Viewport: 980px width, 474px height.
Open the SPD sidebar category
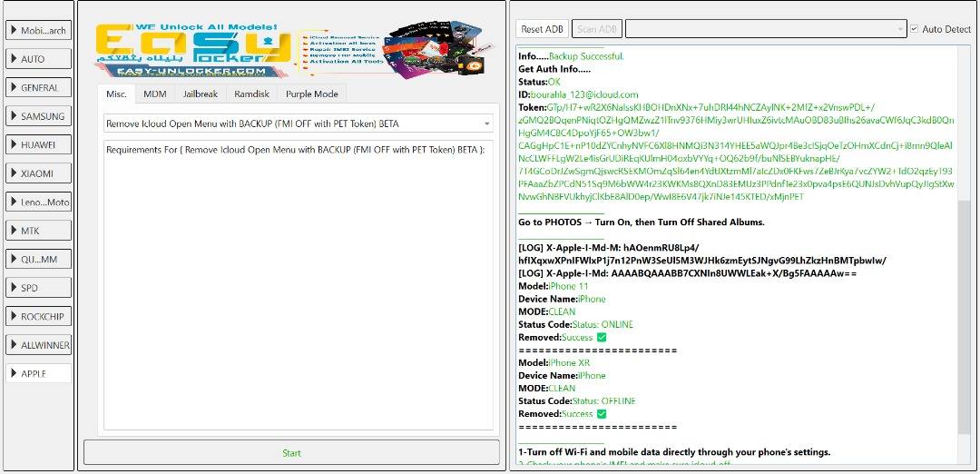point(39,288)
